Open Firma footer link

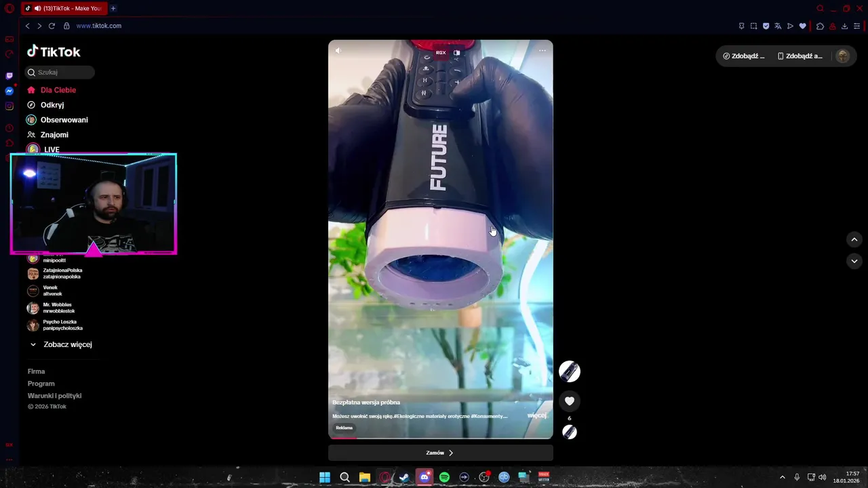36,371
